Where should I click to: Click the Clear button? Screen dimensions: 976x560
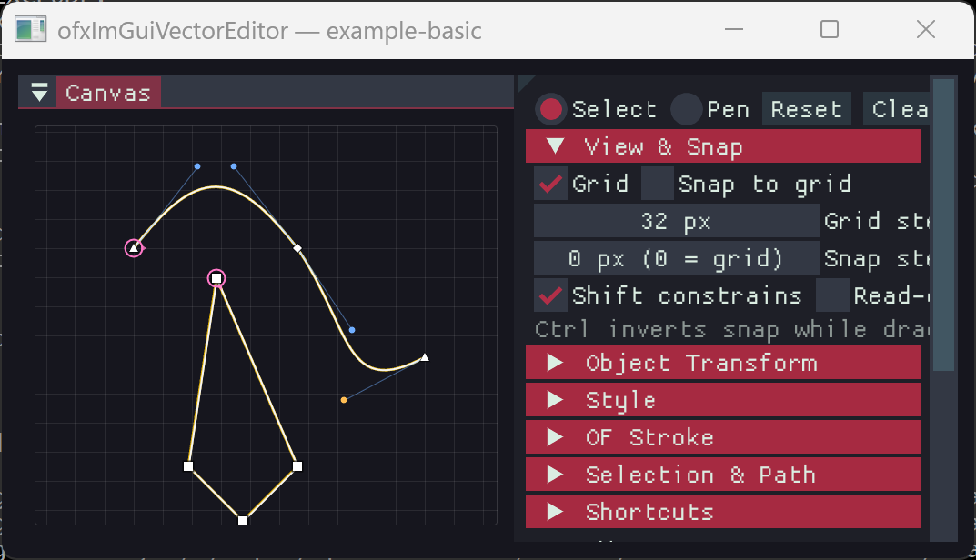[896, 109]
